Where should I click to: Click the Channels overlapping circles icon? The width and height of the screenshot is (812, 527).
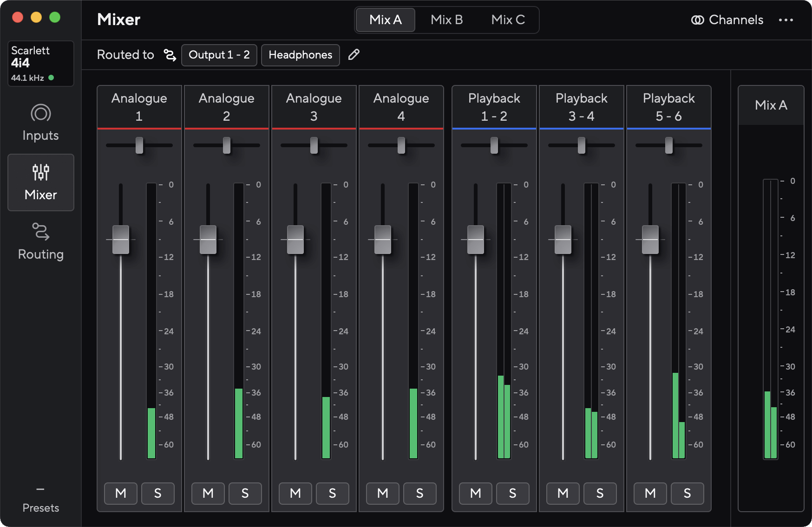[x=697, y=20]
